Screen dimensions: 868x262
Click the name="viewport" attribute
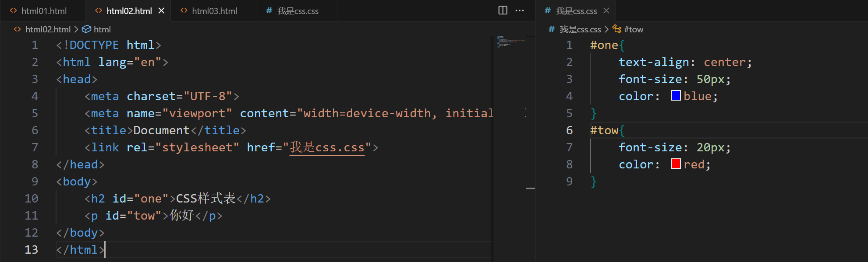click(x=180, y=113)
